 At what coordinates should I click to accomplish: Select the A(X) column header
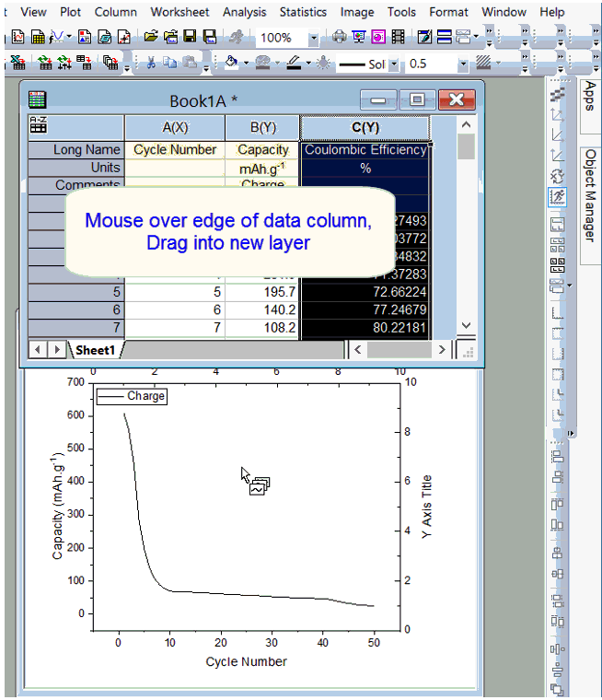pos(175,127)
